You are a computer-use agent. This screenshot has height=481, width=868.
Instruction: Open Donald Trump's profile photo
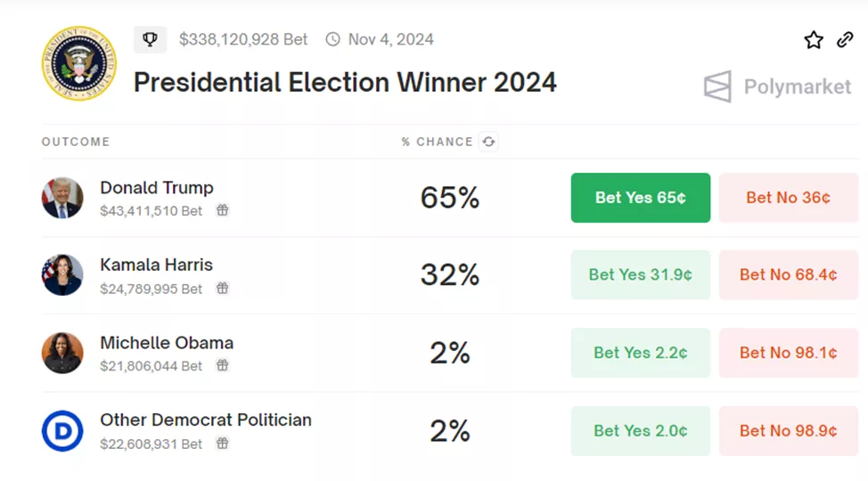pos(62,198)
